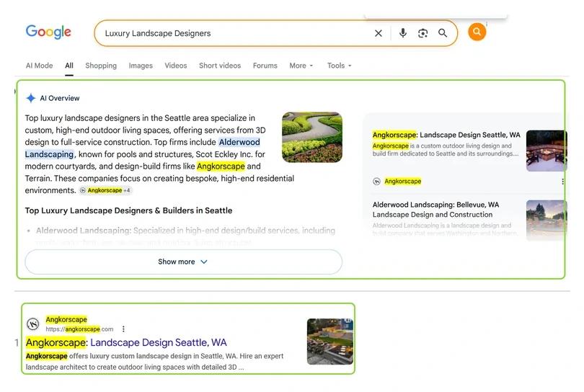The height and width of the screenshot is (392, 584).
Task: Open Angkorscape: Landscape Design Seattle, WA source card
Action: pos(446,135)
